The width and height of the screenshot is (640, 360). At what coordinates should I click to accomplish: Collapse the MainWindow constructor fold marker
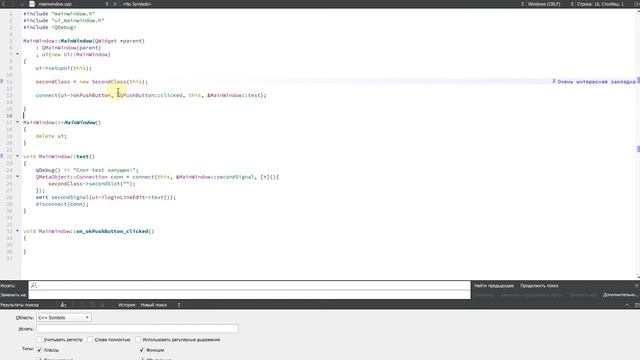(x=18, y=54)
